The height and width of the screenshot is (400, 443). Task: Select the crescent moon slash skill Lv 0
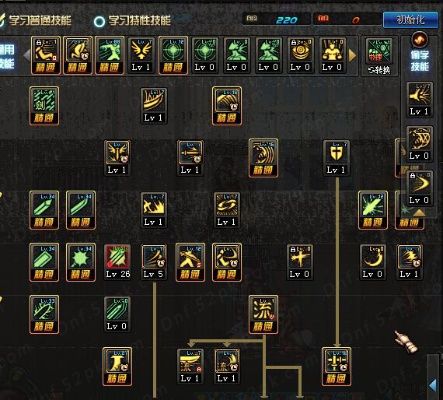pyautogui.click(x=373, y=263)
